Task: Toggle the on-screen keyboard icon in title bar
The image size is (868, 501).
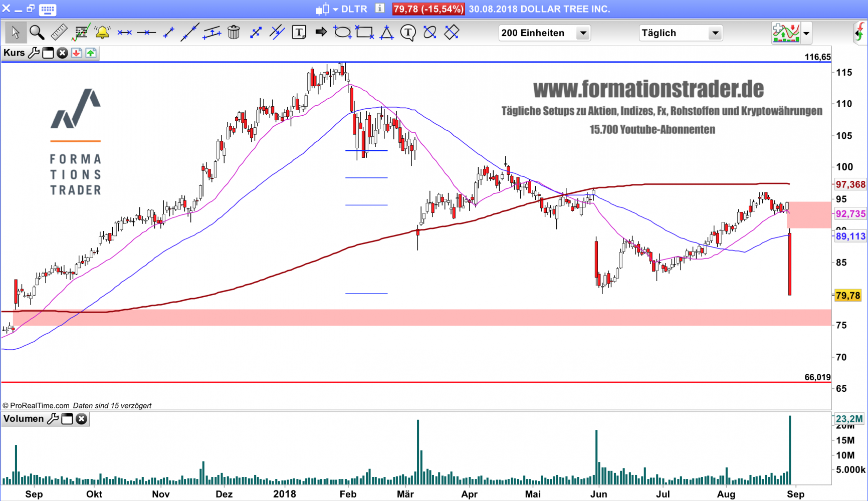Action: coord(48,9)
